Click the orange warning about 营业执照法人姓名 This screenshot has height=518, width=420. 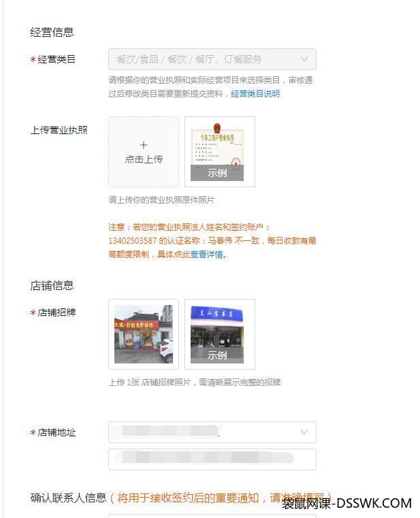pos(212,241)
